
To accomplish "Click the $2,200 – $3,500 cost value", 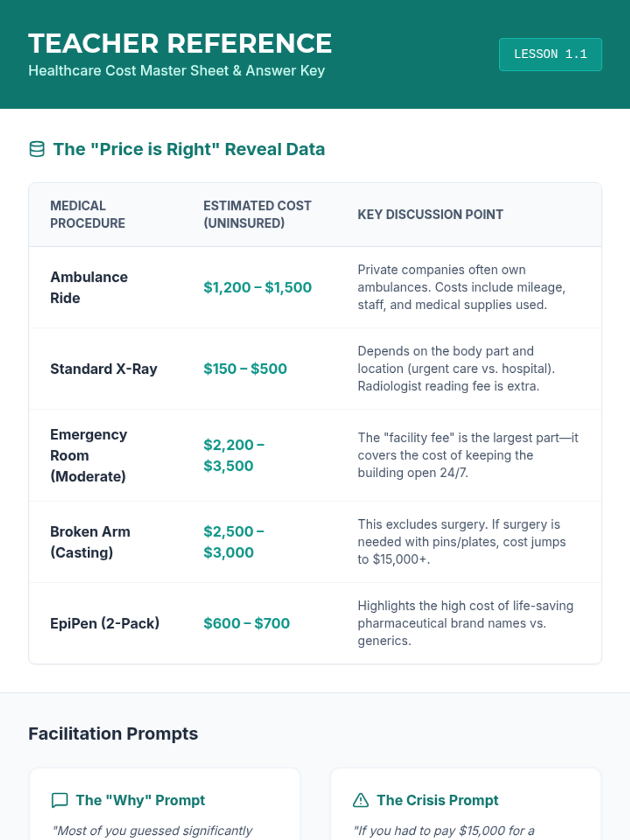I will point(234,455).
